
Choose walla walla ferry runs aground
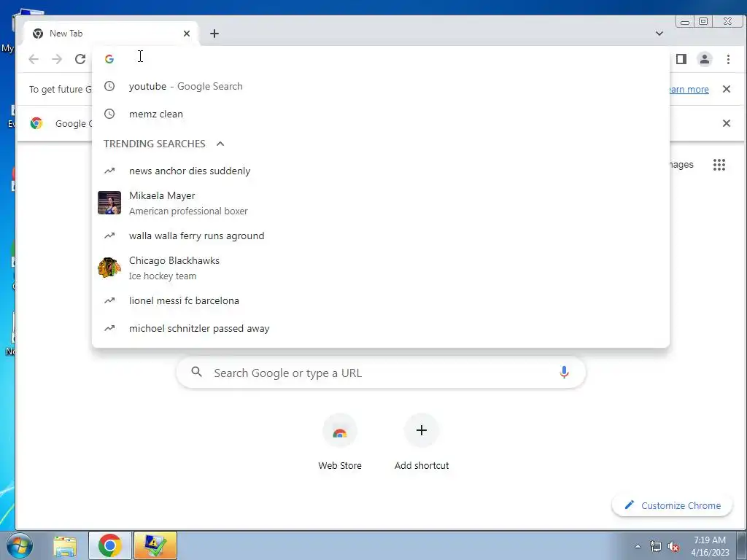(x=381, y=236)
